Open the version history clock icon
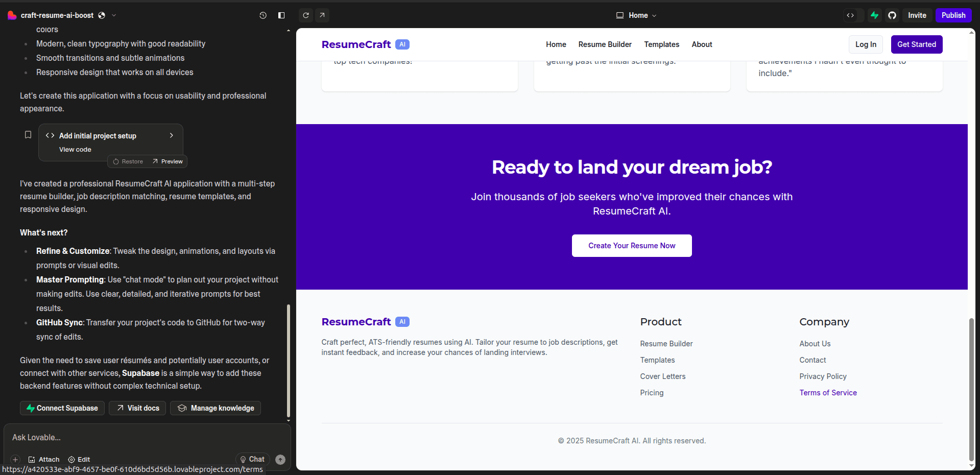Image resolution: width=980 pixels, height=475 pixels. coord(263,15)
